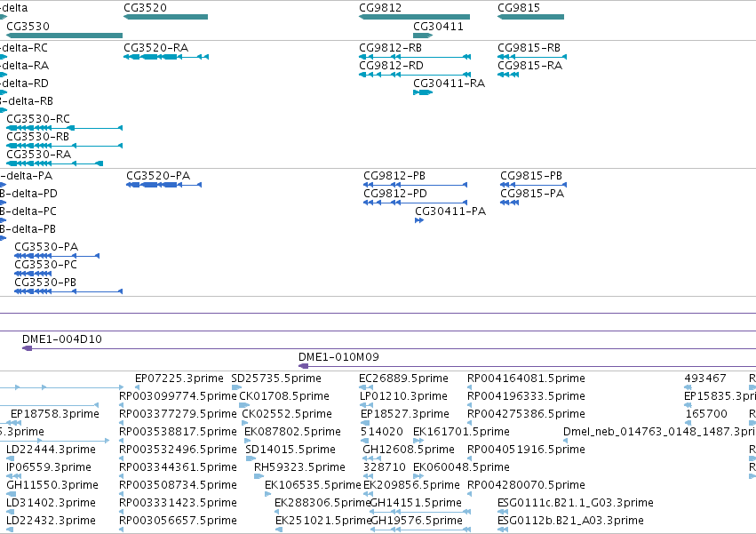Select feature labeled 328710
The width and height of the screenshot is (756, 534).
tap(385, 467)
